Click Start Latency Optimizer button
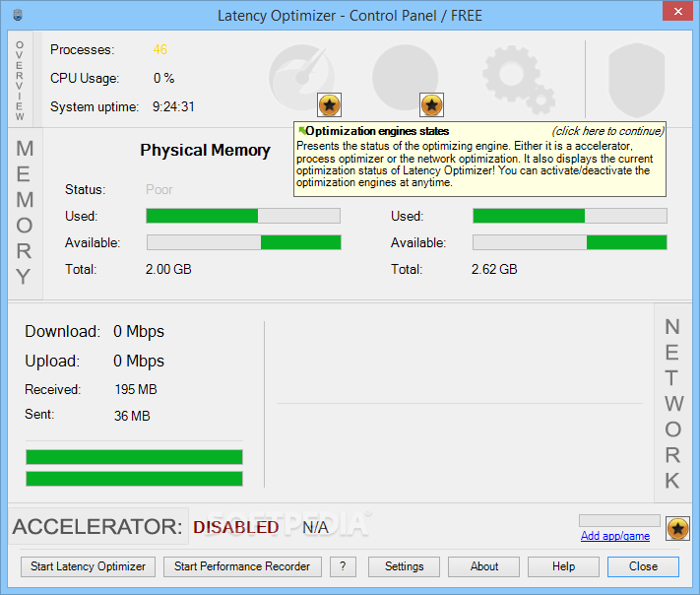 [88, 566]
